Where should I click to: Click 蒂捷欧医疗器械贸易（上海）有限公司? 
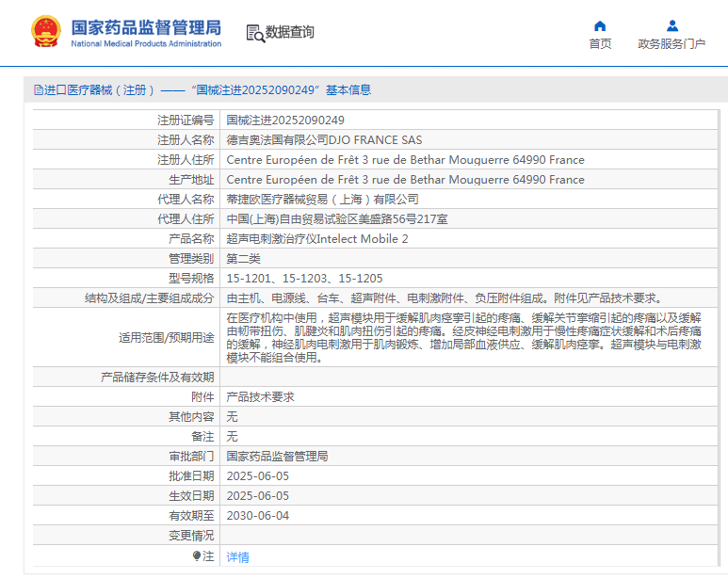pos(323,200)
